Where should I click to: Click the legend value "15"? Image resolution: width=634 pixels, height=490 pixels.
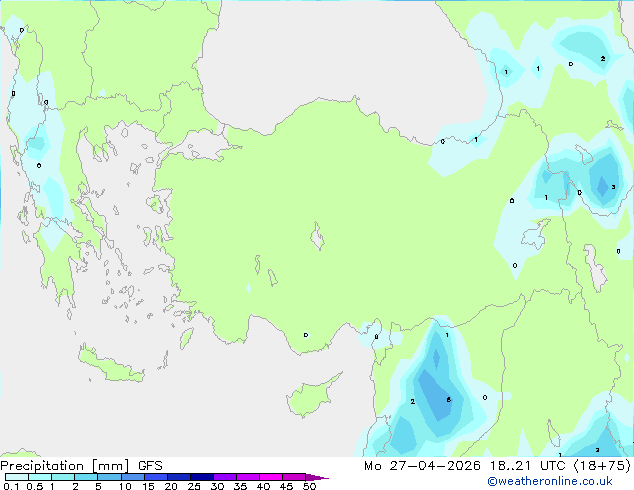pos(148,486)
